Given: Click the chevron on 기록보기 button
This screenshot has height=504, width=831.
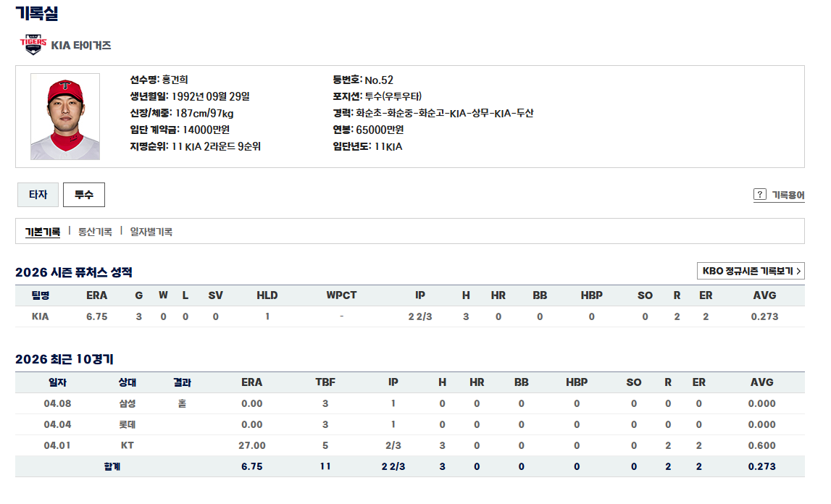Looking at the screenshot, I should click(798, 272).
